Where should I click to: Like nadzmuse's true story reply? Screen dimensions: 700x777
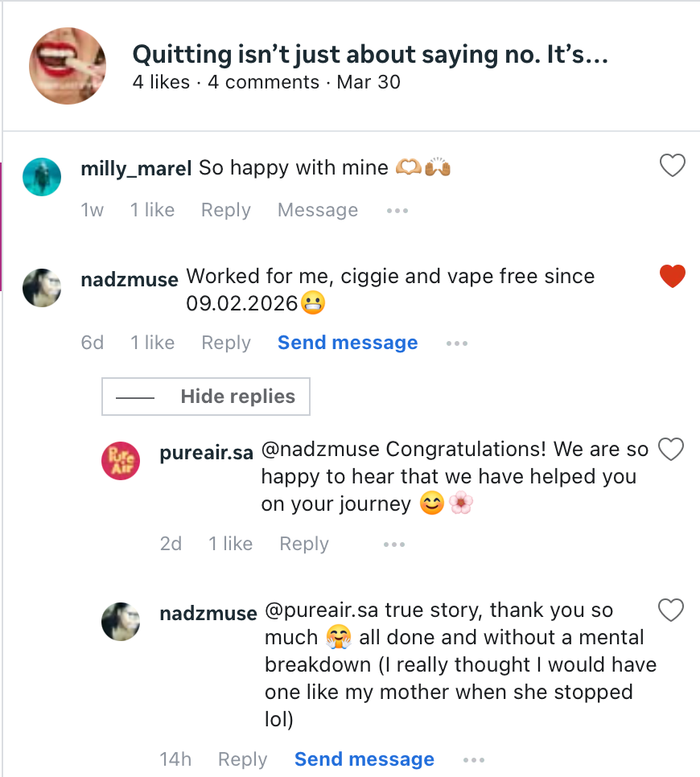click(671, 611)
